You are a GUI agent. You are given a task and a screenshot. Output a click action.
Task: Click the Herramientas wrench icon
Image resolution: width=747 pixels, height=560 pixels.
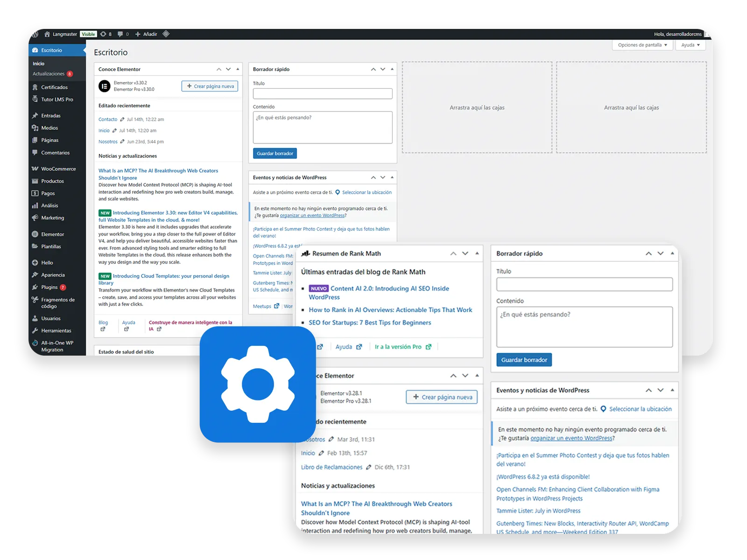pos(35,331)
